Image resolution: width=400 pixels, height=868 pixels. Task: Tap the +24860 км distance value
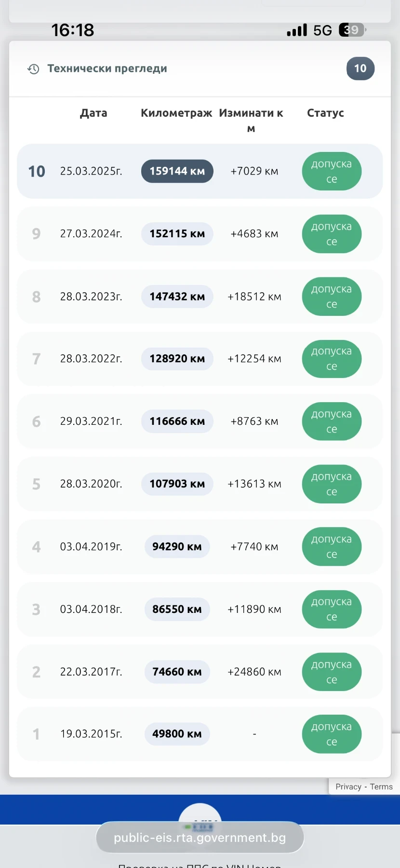point(254,672)
